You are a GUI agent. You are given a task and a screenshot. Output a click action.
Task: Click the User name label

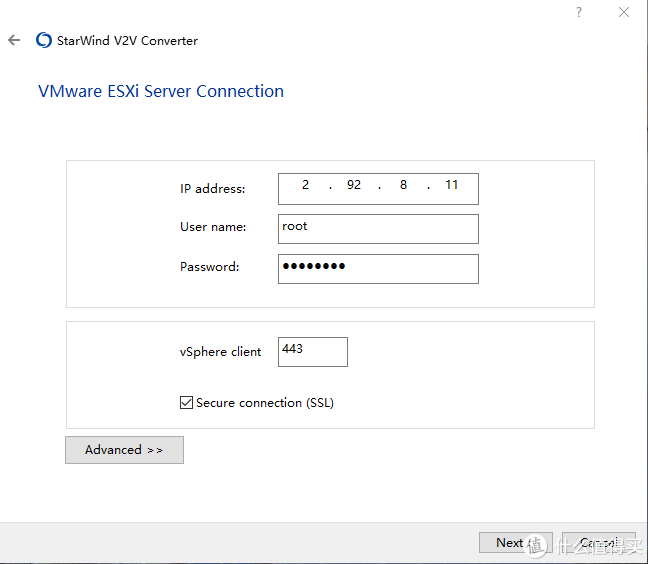[x=213, y=227]
